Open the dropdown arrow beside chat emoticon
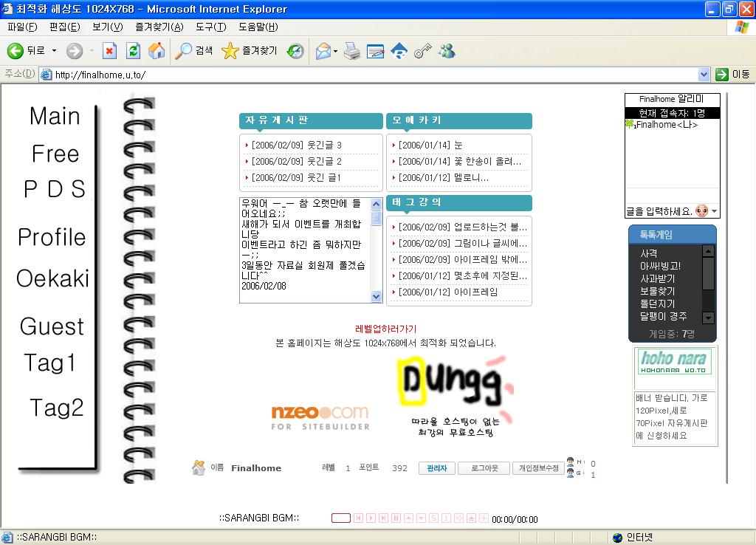Screen dimensions: 756x545 pyautogui.click(x=714, y=212)
